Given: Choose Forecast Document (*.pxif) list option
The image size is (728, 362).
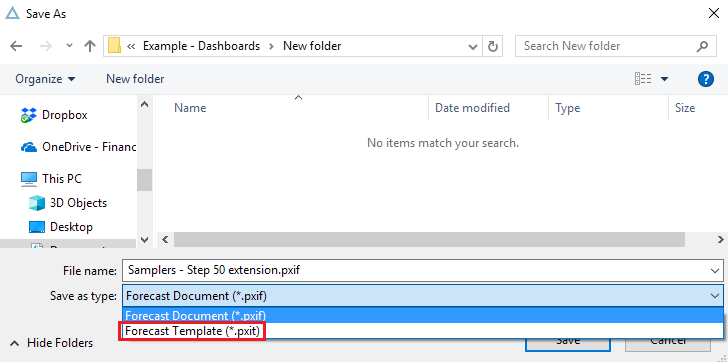Looking at the screenshot, I should coord(423,316).
